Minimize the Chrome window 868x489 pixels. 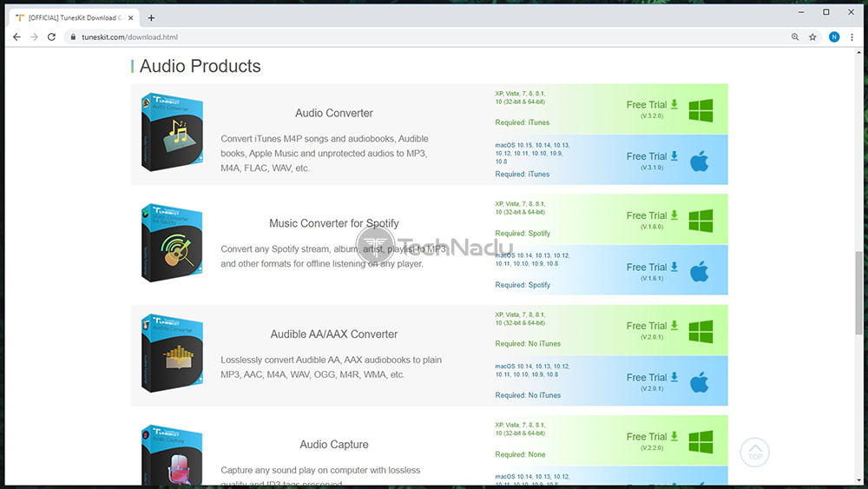click(801, 12)
